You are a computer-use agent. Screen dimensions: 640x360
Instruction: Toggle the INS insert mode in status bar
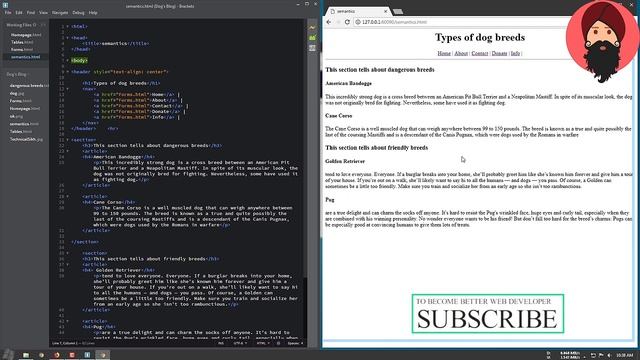tap(221, 343)
